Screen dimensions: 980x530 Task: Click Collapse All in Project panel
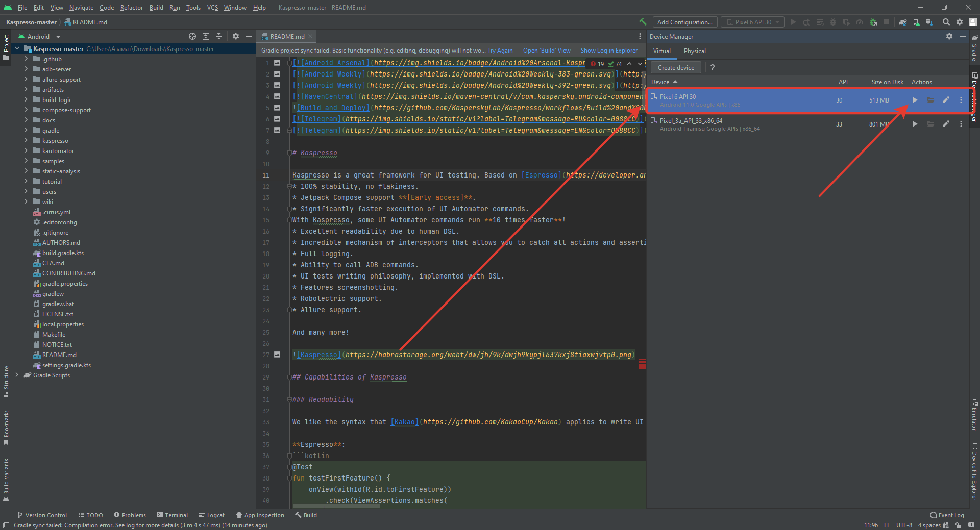click(219, 36)
